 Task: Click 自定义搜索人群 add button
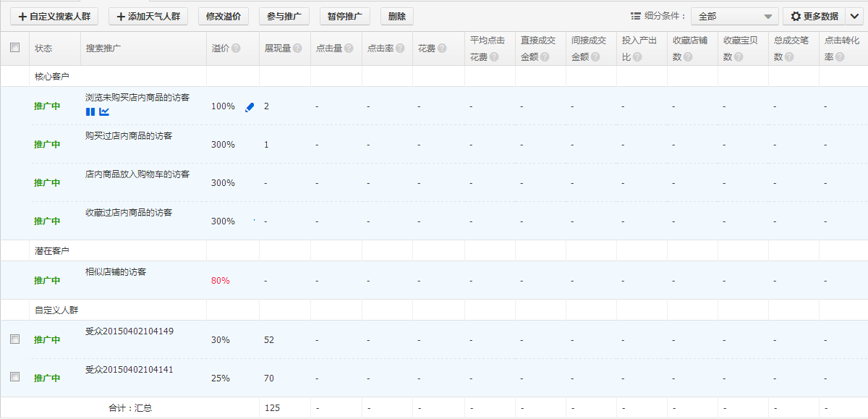pos(54,16)
